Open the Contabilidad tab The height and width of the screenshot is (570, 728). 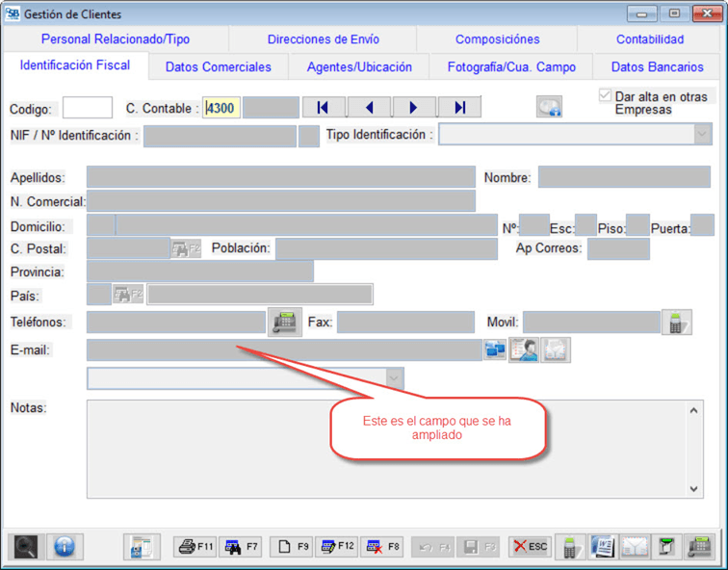pos(650,39)
